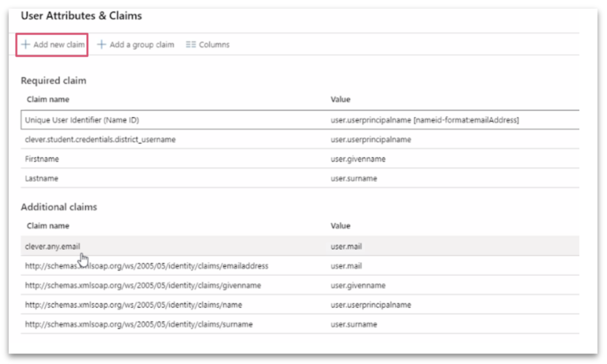Viewport: 607px width, 364px height.
Task: Select the Lastname required claim row
Action: [x=39, y=177]
